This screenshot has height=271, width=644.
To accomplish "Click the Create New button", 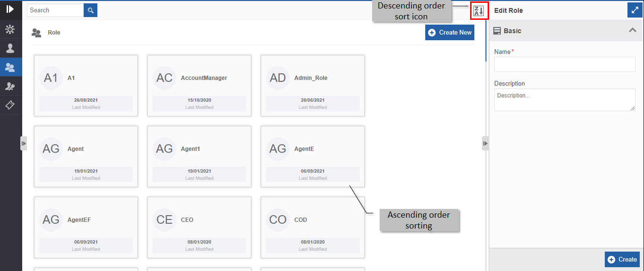I will [x=450, y=33].
